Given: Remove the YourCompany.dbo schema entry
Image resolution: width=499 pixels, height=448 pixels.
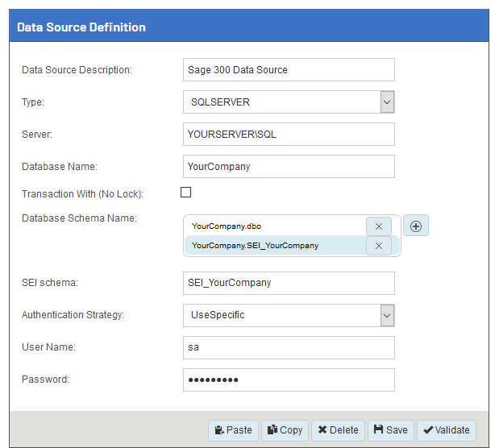Looking at the screenshot, I should click(x=379, y=226).
